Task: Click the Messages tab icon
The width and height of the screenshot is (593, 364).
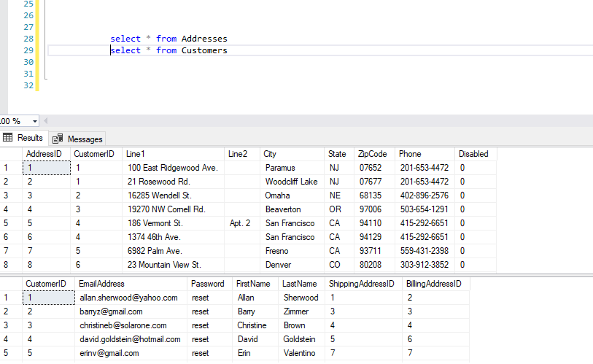Action: 58,139
